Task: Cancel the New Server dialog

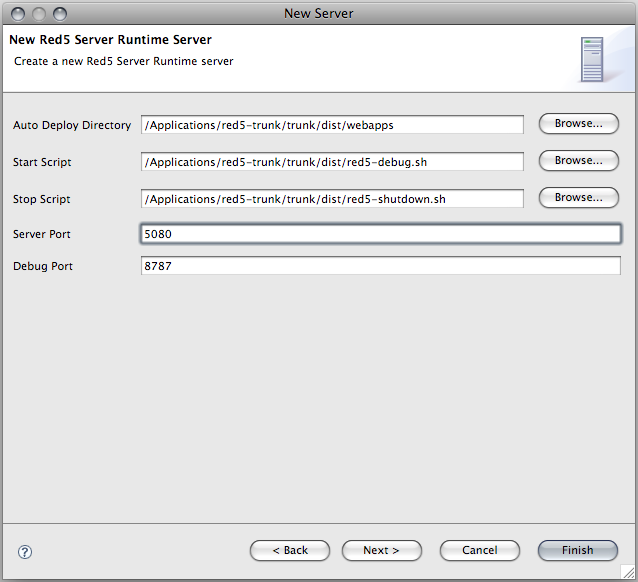Action: point(480,551)
